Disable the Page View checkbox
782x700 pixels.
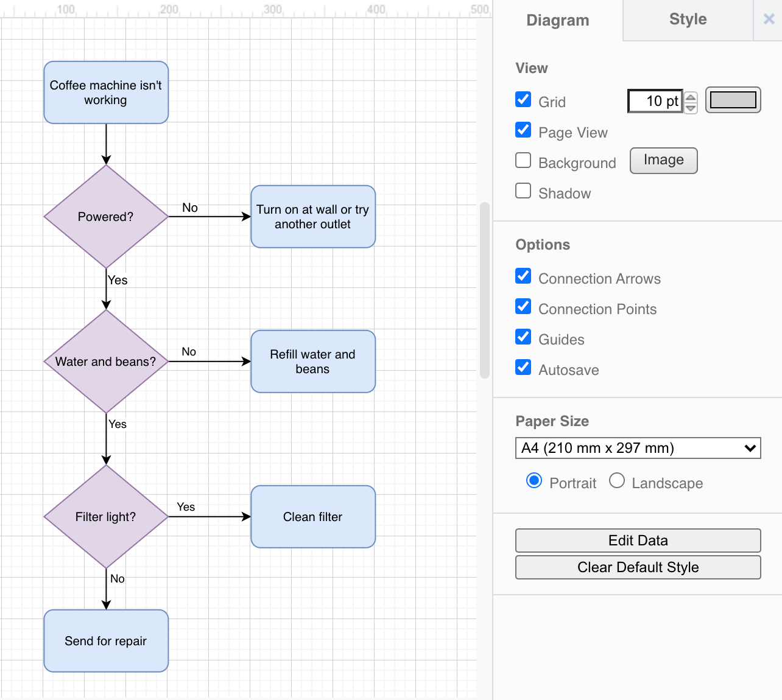(523, 130)
